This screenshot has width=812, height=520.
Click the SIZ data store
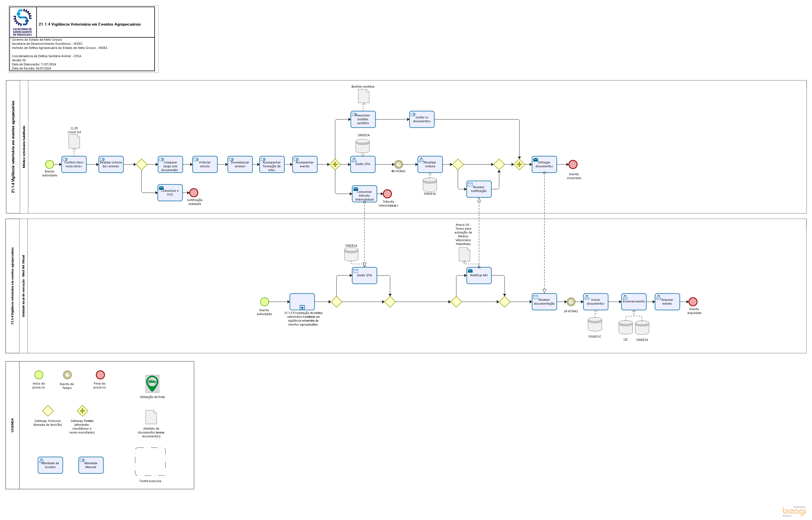[x=626, y=327]
